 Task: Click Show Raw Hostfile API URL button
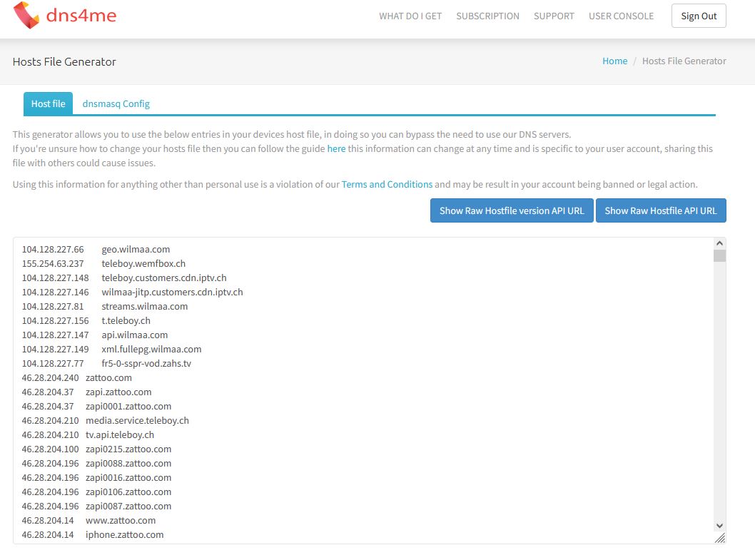coord(661,210)
